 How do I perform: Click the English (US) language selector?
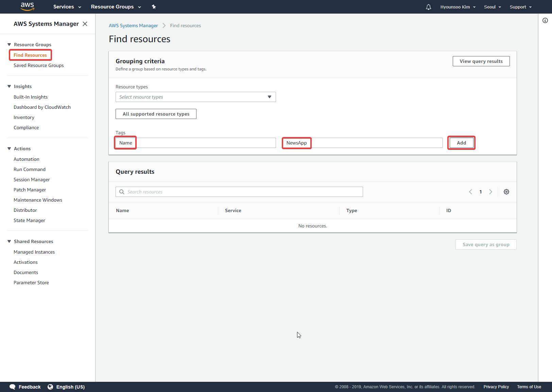70,387
